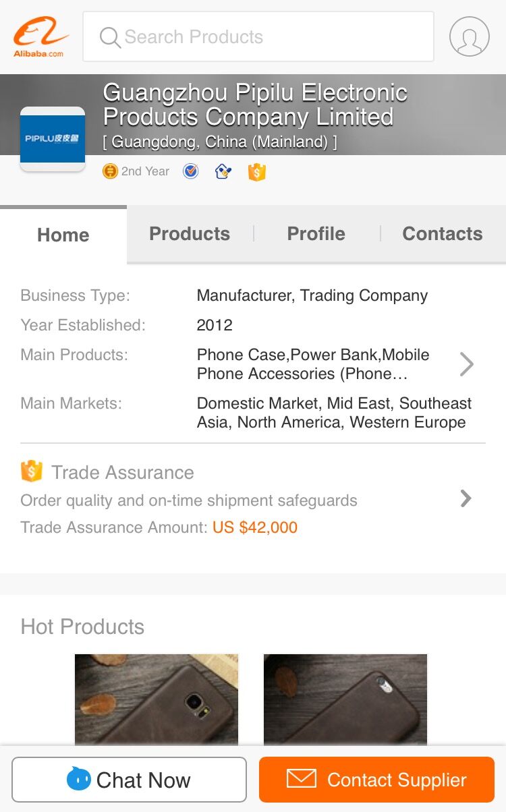Viewport: 506px width, 812px height.
Task: Tap the blue verified checkmark badge
Action: pyautogui.click(x=191, y=171)
